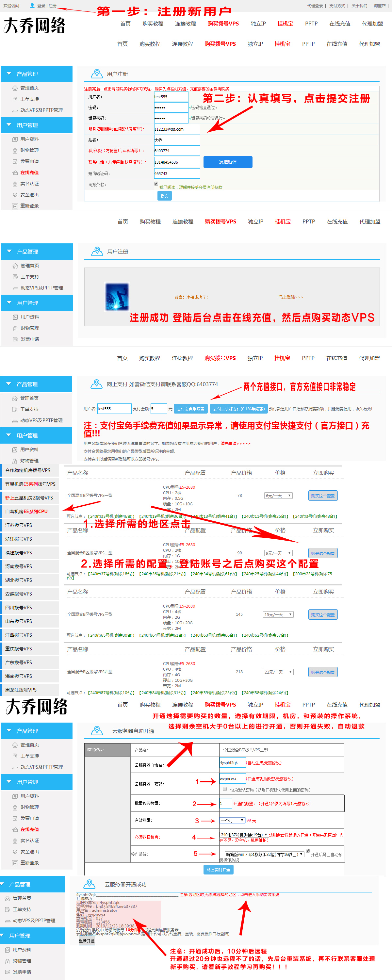Viewport: 392px width, 980px height.
Task: Click the pin icon beside 云服务器开通成功 heading
Action: (x=89, y=884)
